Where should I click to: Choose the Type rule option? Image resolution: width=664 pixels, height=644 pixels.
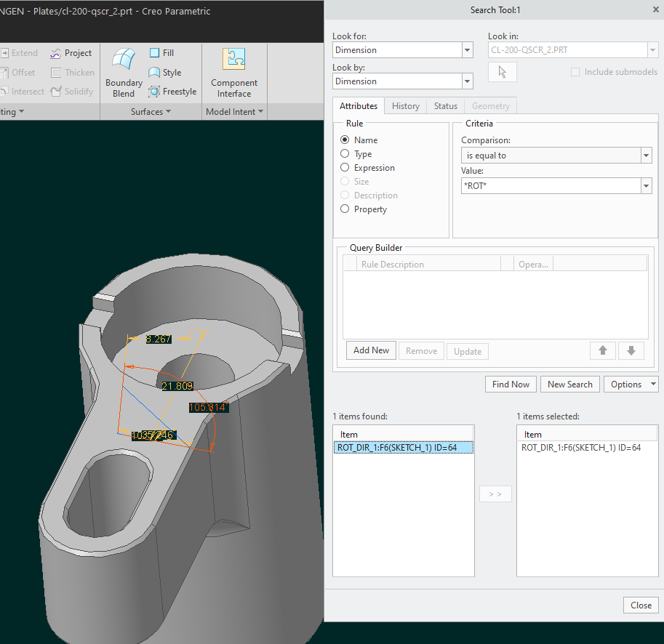click(x=345, y=153)
